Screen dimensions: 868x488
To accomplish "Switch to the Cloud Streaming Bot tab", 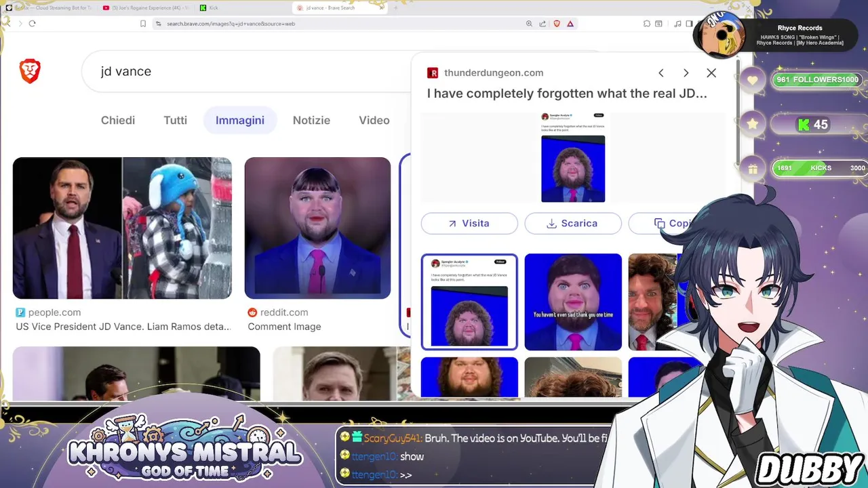I will 51,7.
